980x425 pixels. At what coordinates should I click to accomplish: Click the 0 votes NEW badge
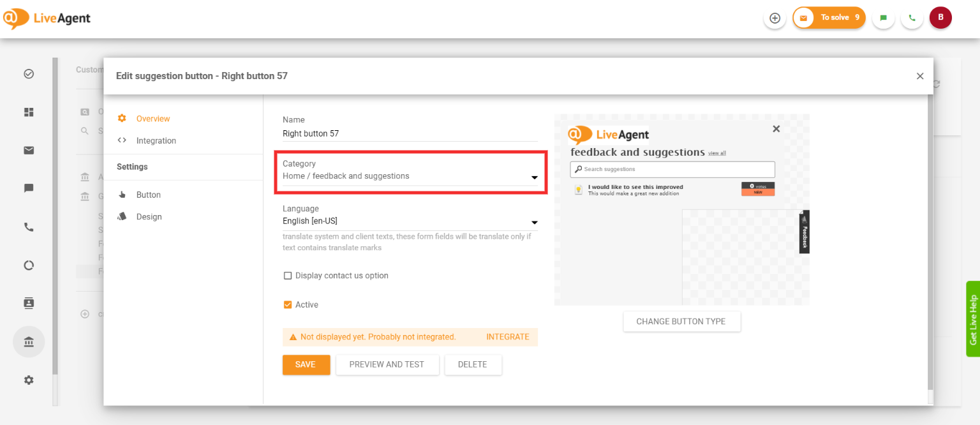[x=758, y=189]
